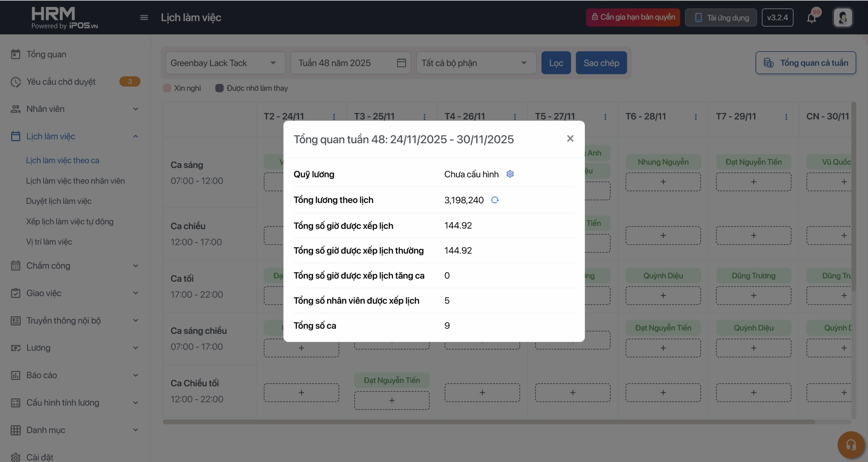Click the Sao chép button

(x=601, y=63)
